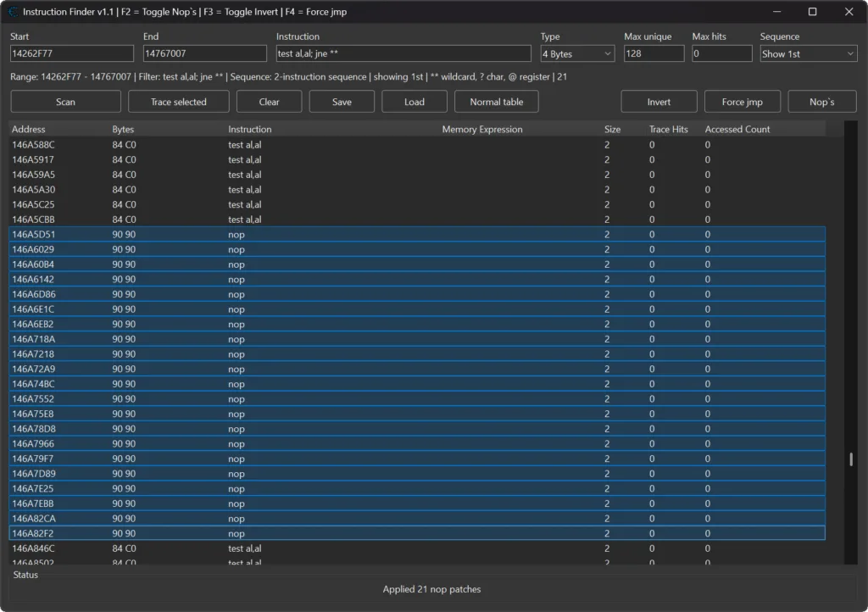Close the Instruction Finder window

pos(849,12)
